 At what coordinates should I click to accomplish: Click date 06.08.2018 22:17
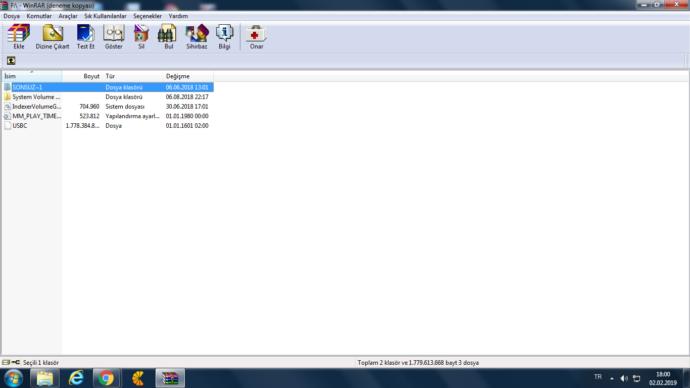187,97
